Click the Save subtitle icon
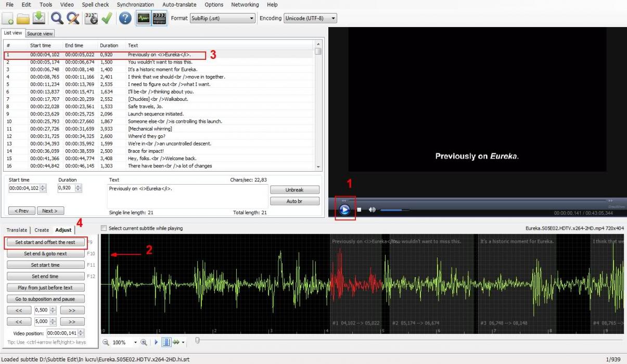 pyautogui.click(x=39, y=18)
